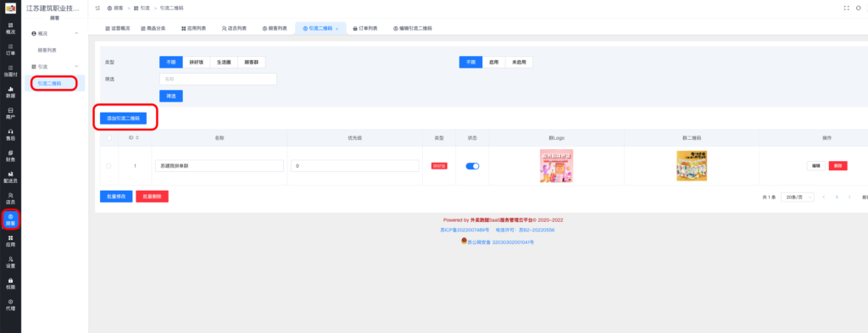Click the 苏建院拼单群 name field

[220, 166]
